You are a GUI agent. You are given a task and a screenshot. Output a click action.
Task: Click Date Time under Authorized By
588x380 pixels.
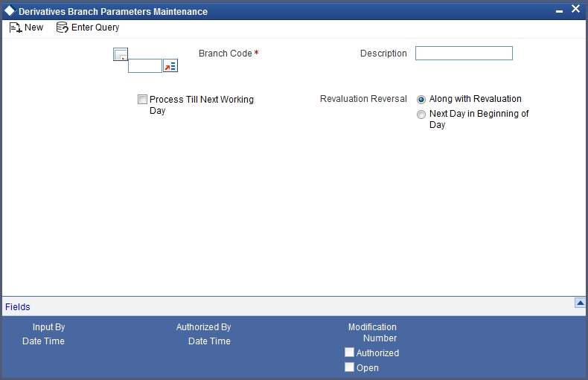[209, 341]
